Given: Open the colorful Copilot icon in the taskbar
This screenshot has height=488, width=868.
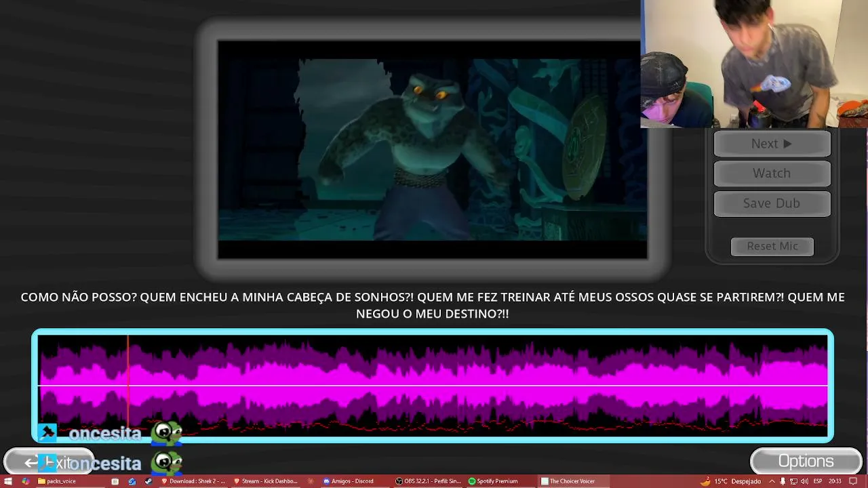Looking at the screenshot, I should [x=25, y=481].
